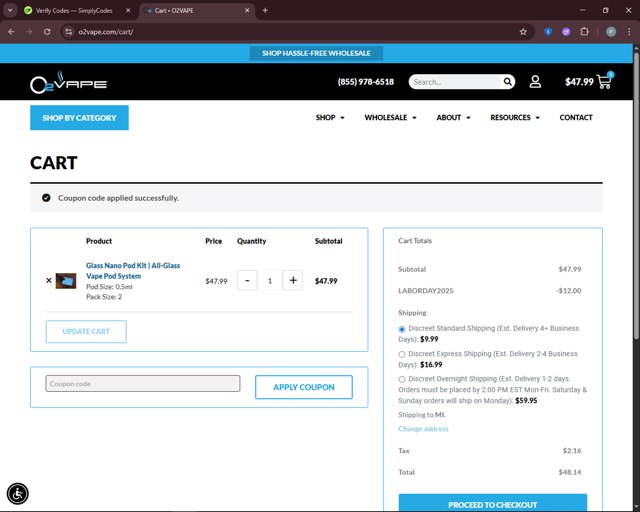Click the O2VAPE logo
Viewport: 640px width, 512px height.
[68, 82]
